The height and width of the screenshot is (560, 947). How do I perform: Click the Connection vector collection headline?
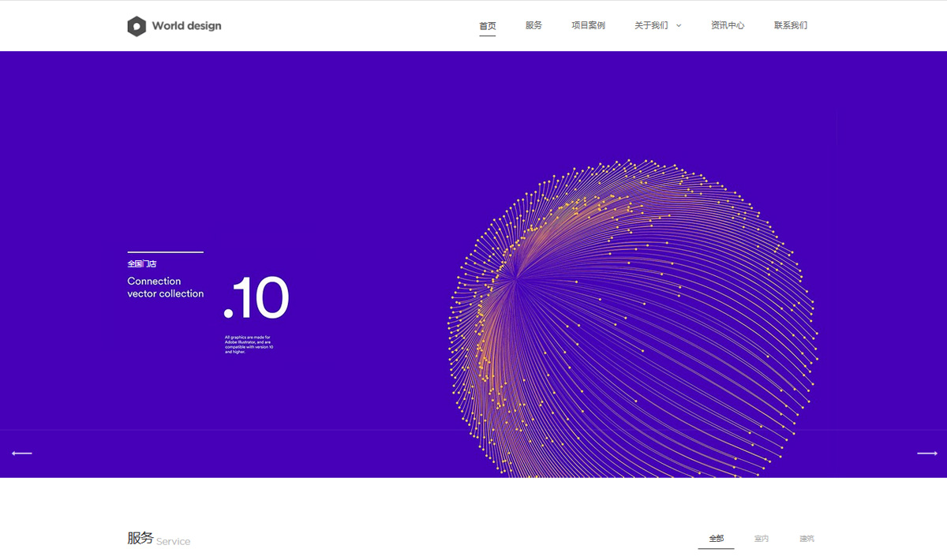[165, 287]
